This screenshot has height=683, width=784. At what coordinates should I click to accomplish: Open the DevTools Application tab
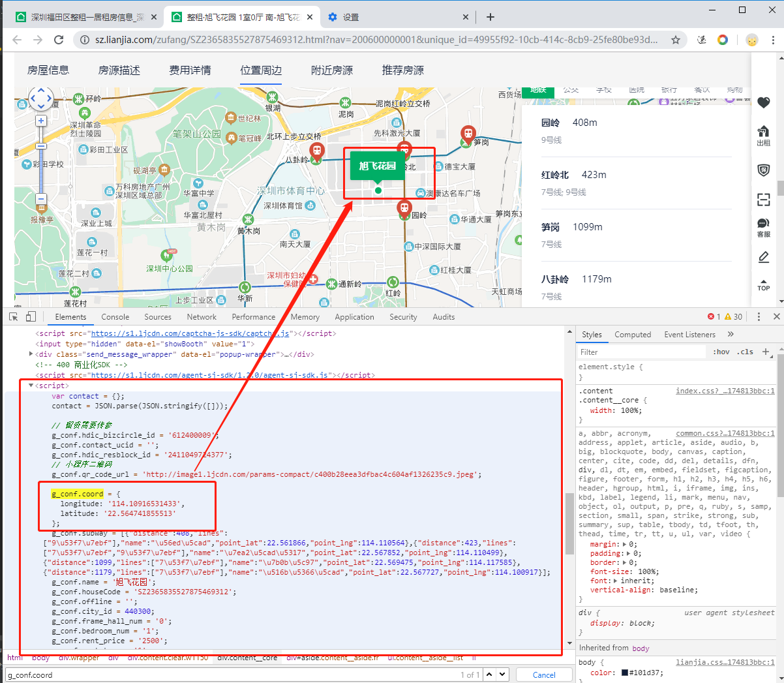(354, 316)
